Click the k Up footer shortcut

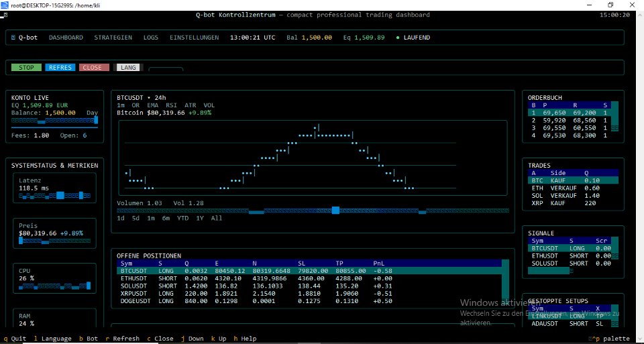pyautogui.click(x=219, y=339)
